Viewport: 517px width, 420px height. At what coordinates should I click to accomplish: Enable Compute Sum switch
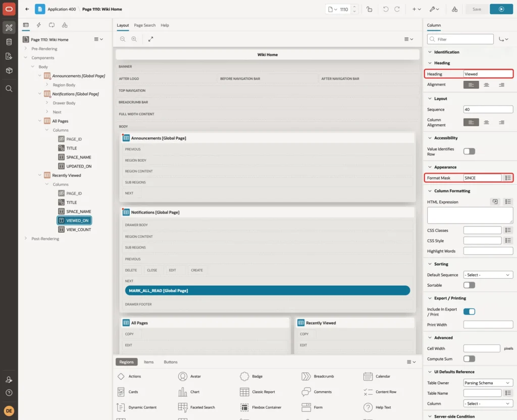tap(469, 359)
